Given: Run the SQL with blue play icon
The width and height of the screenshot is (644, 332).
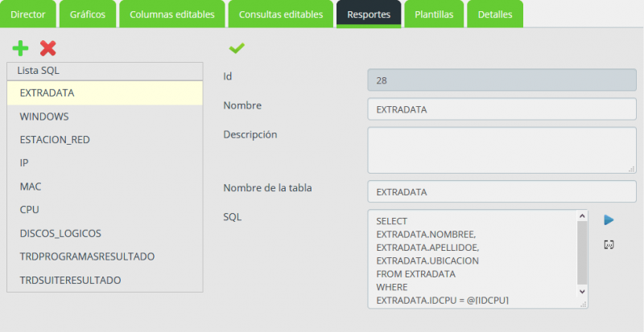Looking at the screenshot, I should pos(609,220).
